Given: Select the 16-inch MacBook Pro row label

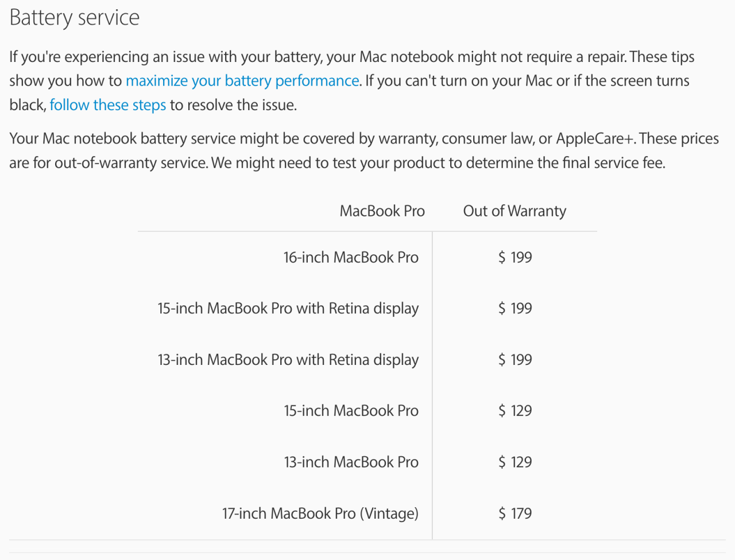Looking at the screenshot, I should point(351,257).
